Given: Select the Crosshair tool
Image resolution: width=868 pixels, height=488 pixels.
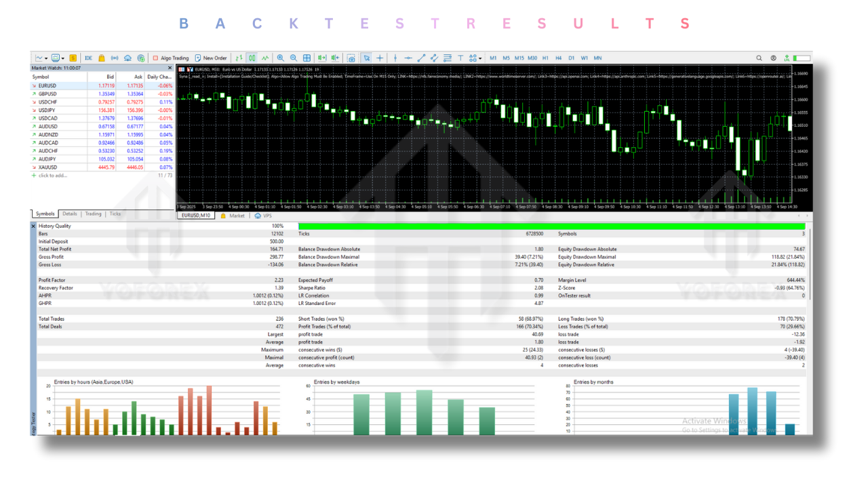Looking at the screenshot, I should 380,58.
